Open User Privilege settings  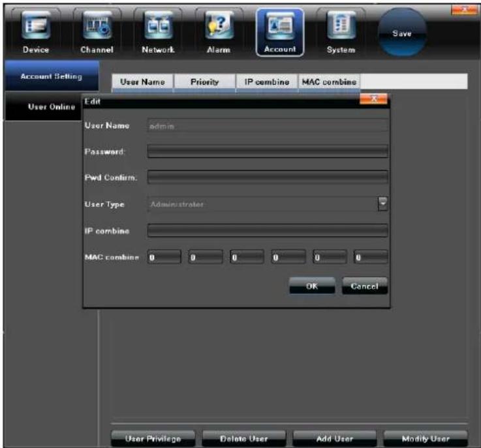click(x=153, y=439)
